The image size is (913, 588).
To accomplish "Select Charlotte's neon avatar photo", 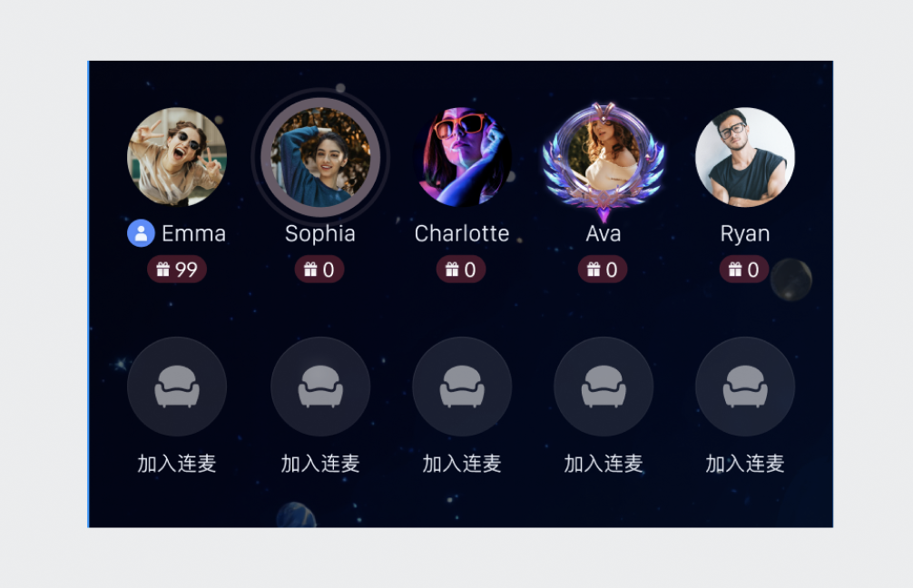I will tap(462, 157).
